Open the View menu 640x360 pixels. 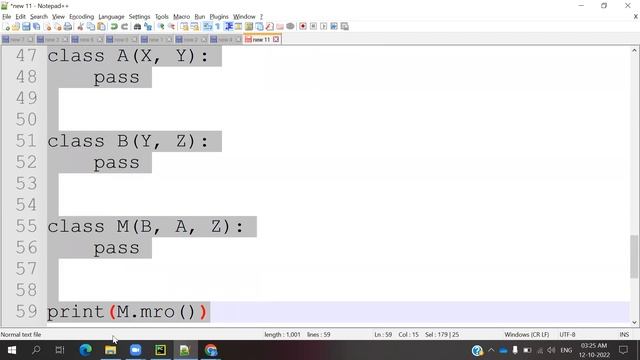[x=58, y=17]
